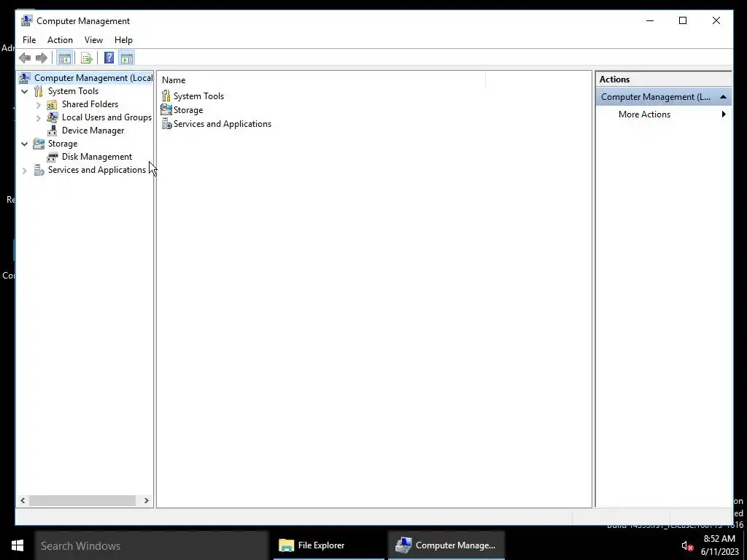Click the System Tools tree icon
Image resolution: width=747 pixels, height=560 pixels.
(39, 91)
